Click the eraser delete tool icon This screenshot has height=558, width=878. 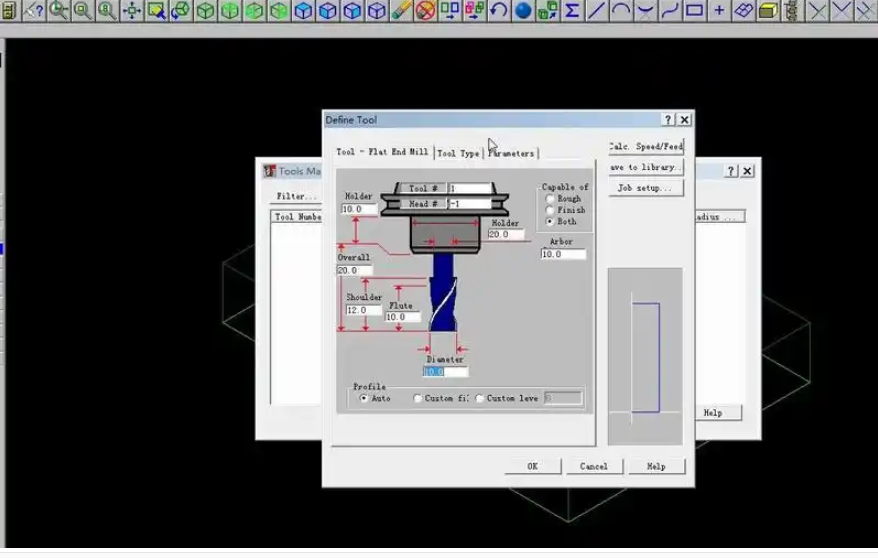click(400, 11)
